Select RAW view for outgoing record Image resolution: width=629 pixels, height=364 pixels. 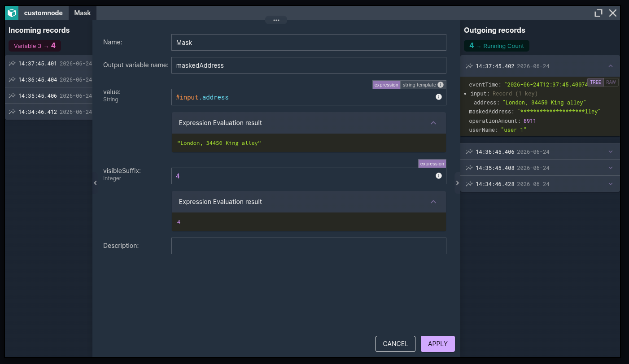tap(611, 82)
